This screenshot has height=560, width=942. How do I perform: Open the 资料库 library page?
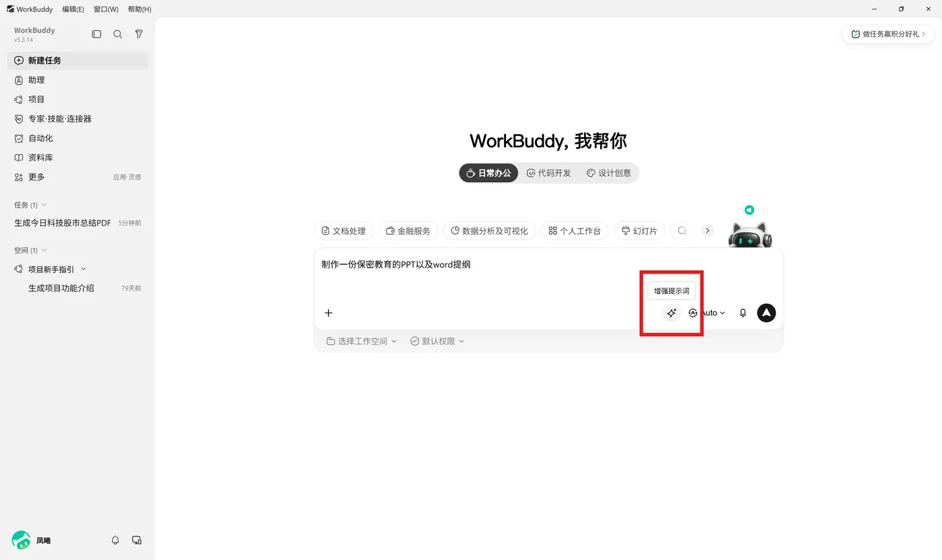point(77,158)
